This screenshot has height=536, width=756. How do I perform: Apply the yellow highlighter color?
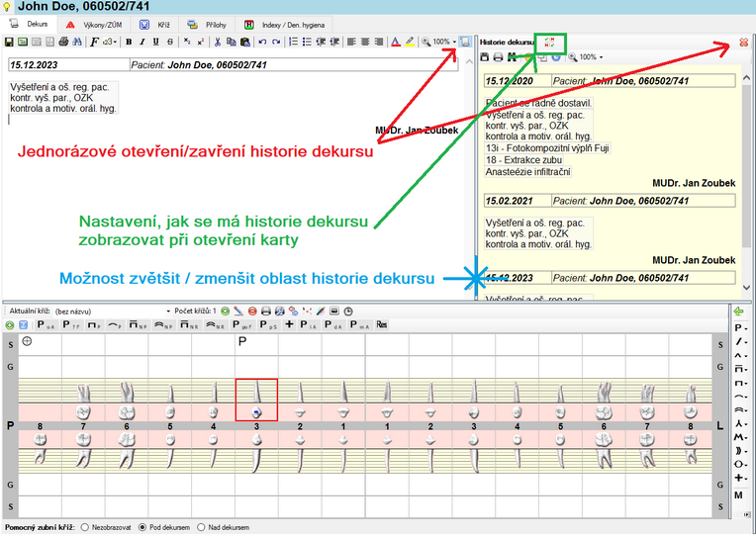[410, 42]
